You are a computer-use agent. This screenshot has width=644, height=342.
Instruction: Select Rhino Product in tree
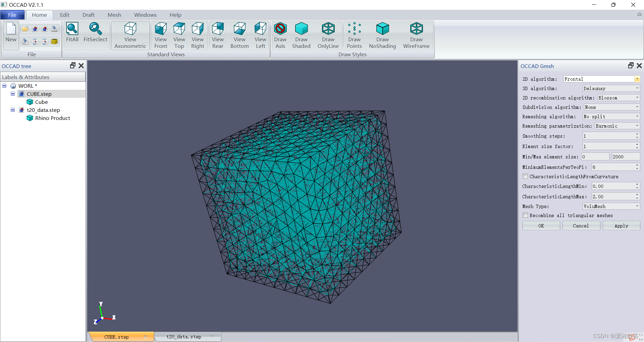click(52, 118)
